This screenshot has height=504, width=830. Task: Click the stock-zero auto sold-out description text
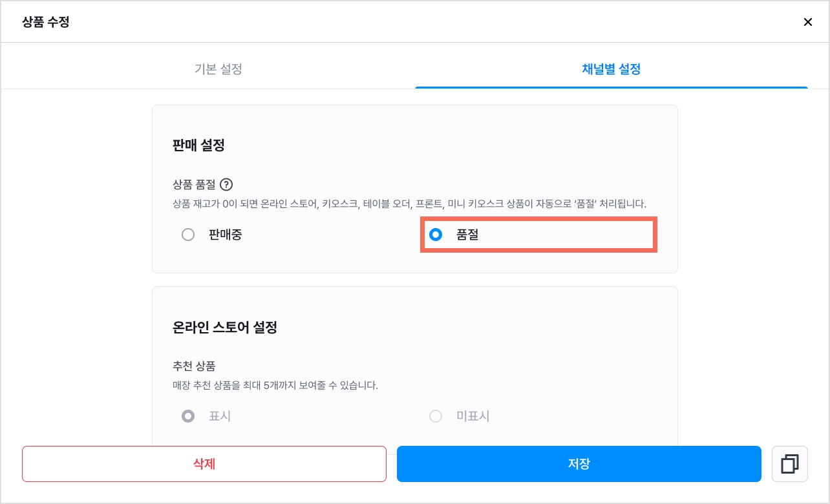point(410,204)
